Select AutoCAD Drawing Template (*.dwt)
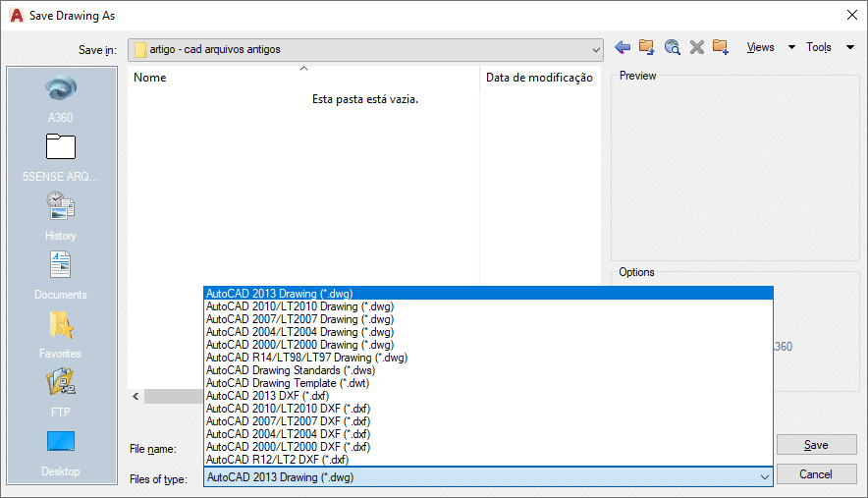868x498 pixels. [x=488, y=383]
